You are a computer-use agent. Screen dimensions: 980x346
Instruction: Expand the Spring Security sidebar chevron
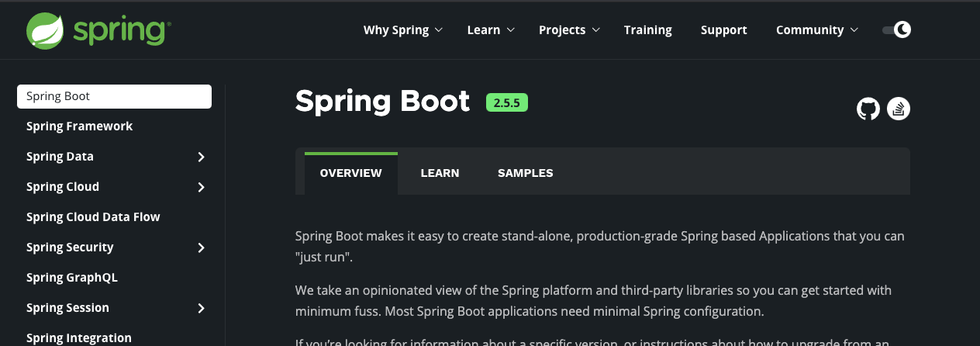(202, 247)
